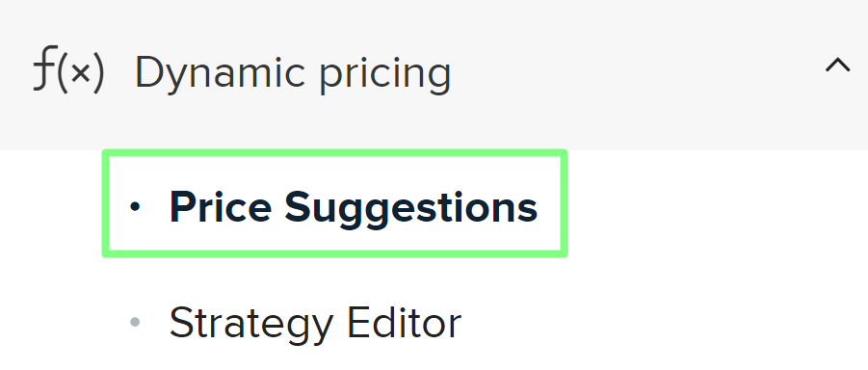Screen dimensions: 868x370
Task: Click the dark dot marking active Price Suggestions
Action: click(135, 207)
